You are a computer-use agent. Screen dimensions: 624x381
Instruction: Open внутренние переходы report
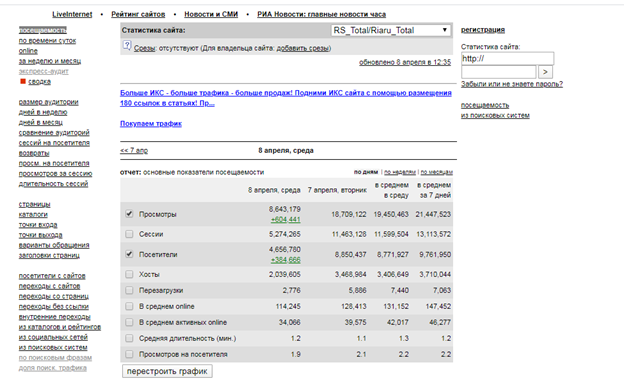pos(55,317)
